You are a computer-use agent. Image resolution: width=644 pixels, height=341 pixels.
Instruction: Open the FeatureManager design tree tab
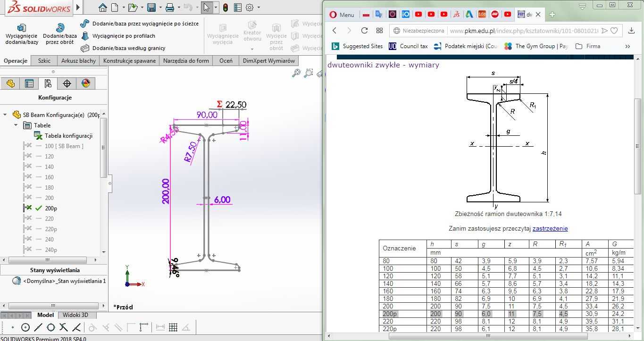(10, 83)
